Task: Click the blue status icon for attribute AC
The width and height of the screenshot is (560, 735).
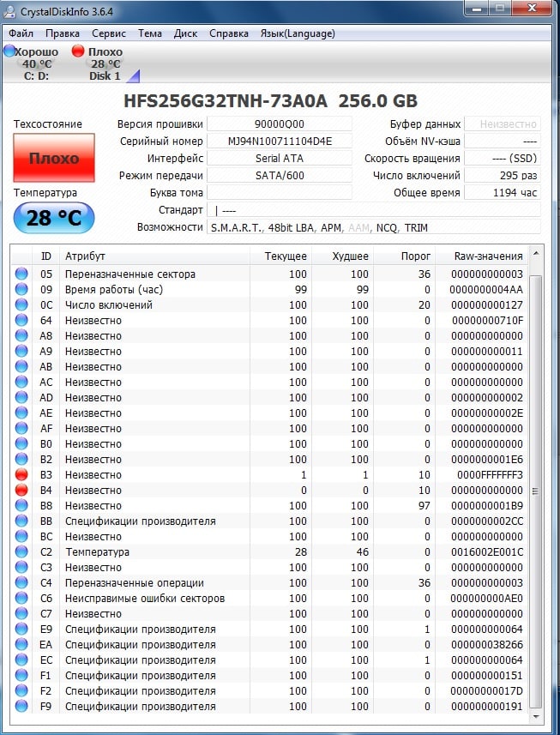Action: tap(21, 382)
